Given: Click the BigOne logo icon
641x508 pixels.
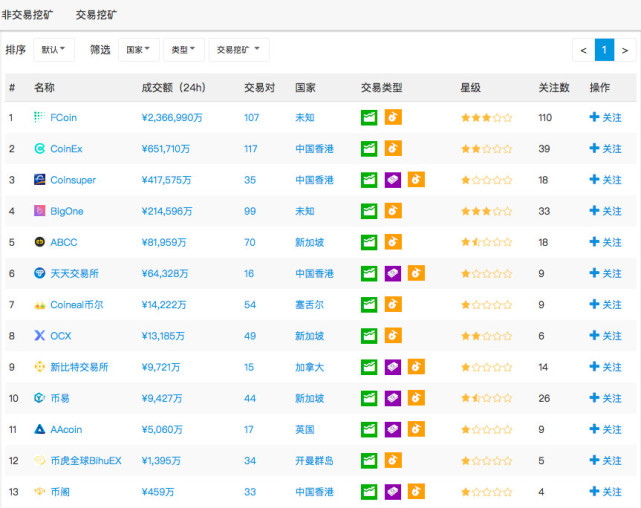Looking at the screenshot, I should (39, 211).
